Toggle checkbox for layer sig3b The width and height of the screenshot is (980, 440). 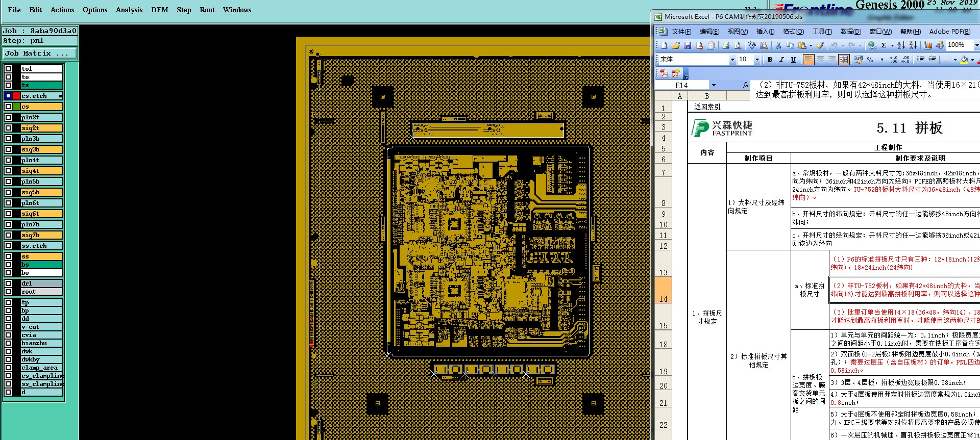point(8,149)
